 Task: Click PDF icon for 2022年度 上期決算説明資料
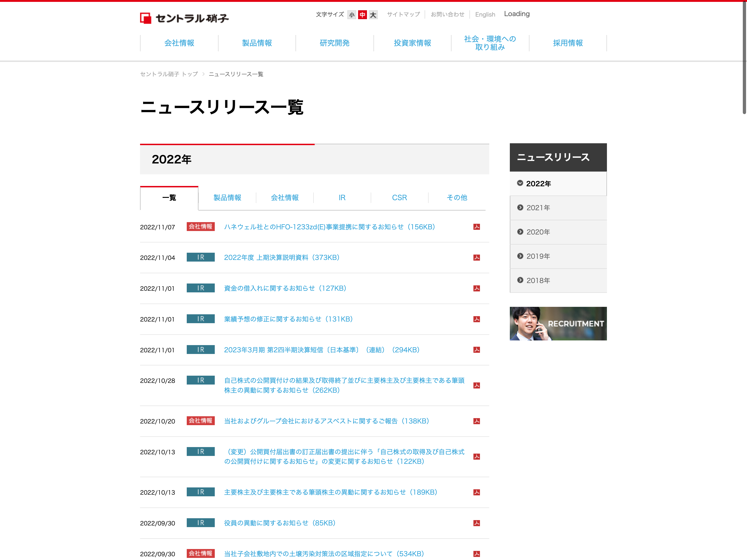click(476, 258)
